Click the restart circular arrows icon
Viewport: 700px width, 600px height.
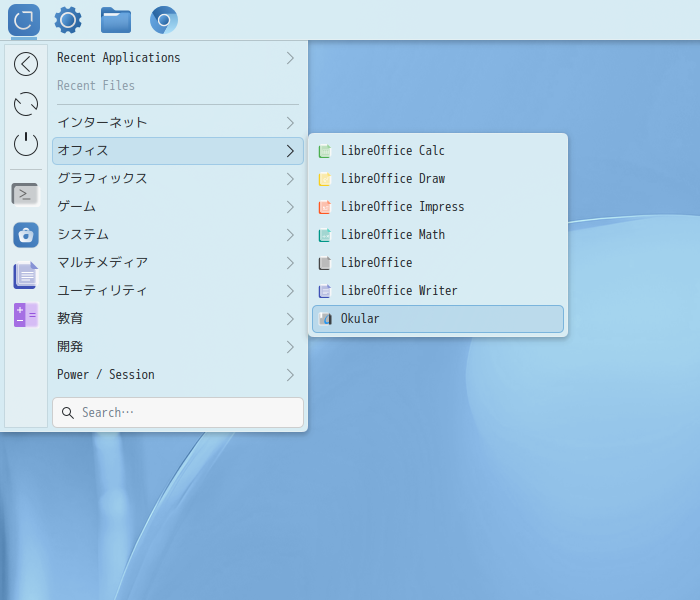pos(26,104)
